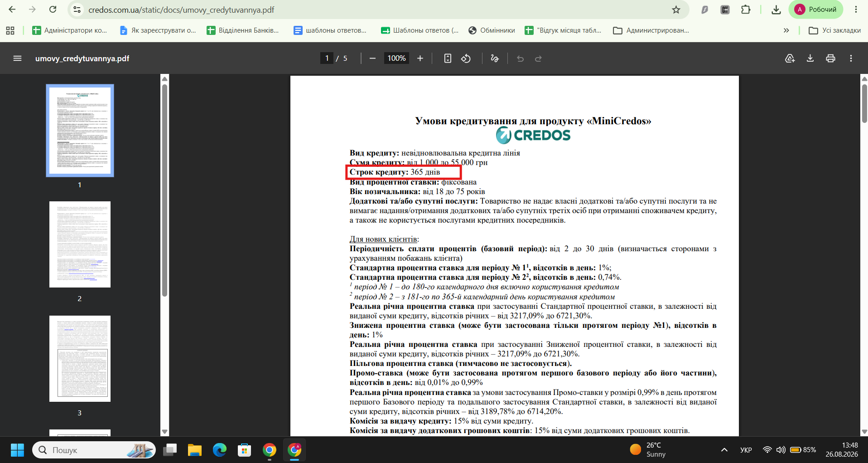This screenshot has width=868, height=463.
Task: Save the PDF to Google Drive
Action: 790,58
